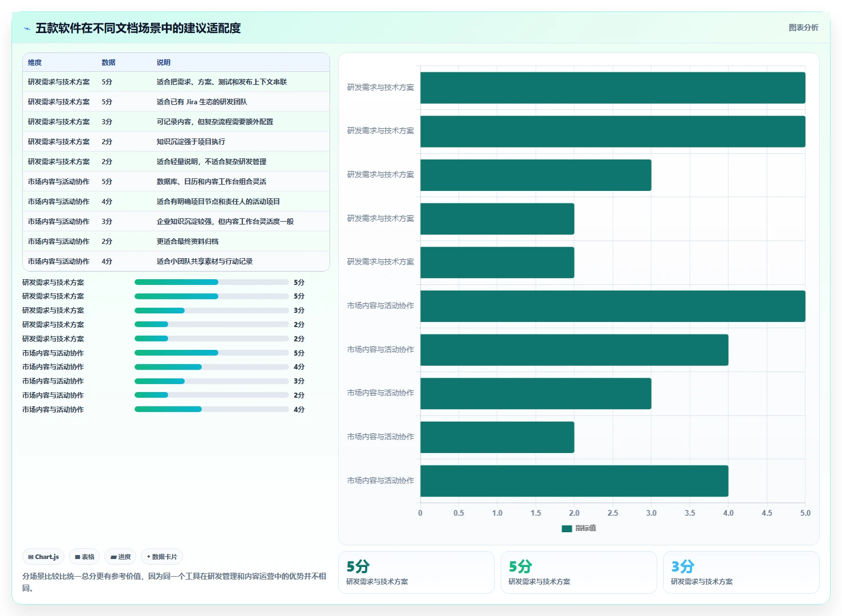
Task: Click the row 可记录内容，但复杂流程需要额外配置
Action: (x=176, y=121)
